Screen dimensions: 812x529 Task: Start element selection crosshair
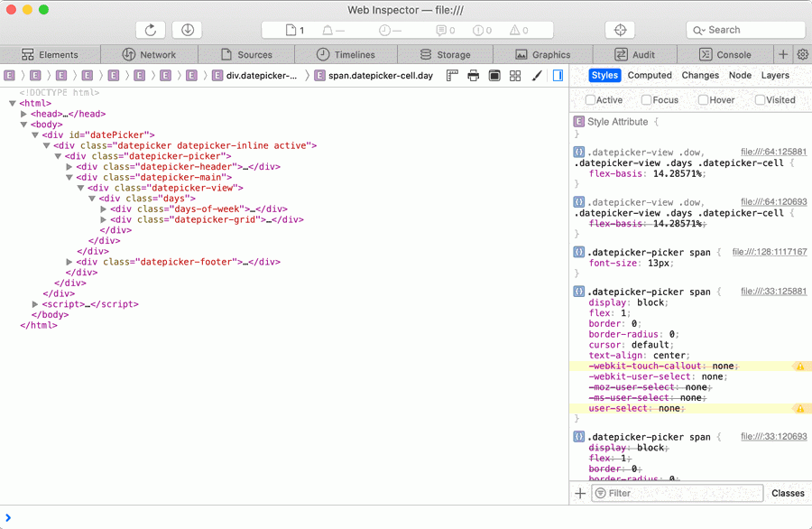[620, 30]
